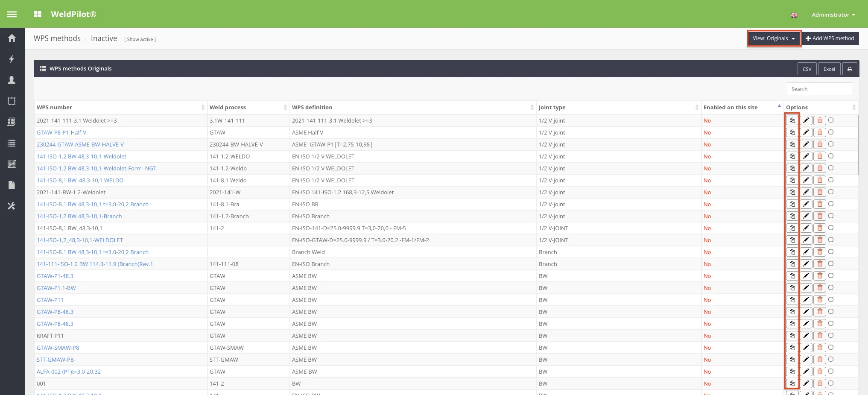Sort the table by WPS definition

[412, 108]
